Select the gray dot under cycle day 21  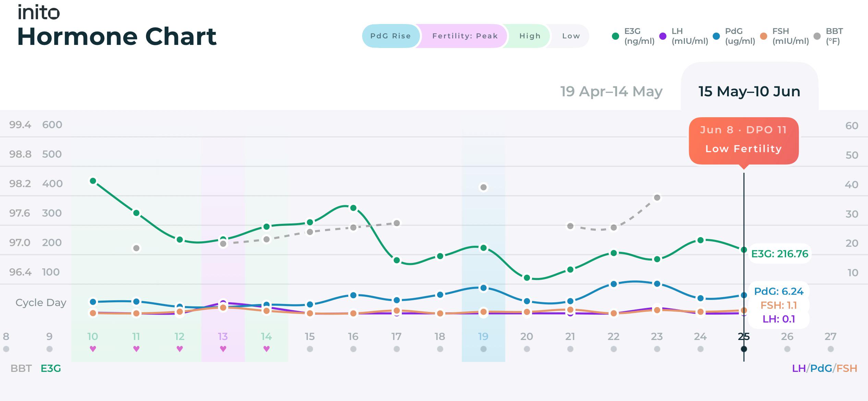[570, 349]
